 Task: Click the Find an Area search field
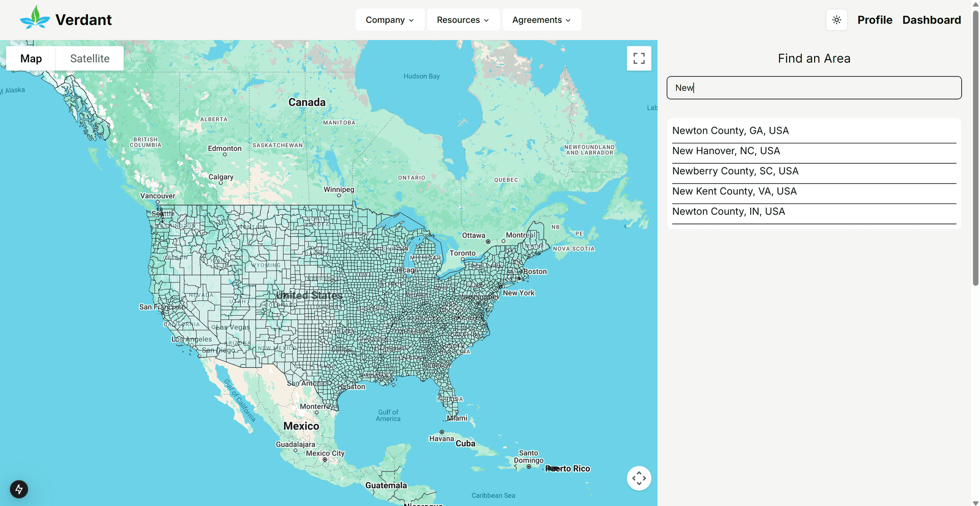[814, 88]
